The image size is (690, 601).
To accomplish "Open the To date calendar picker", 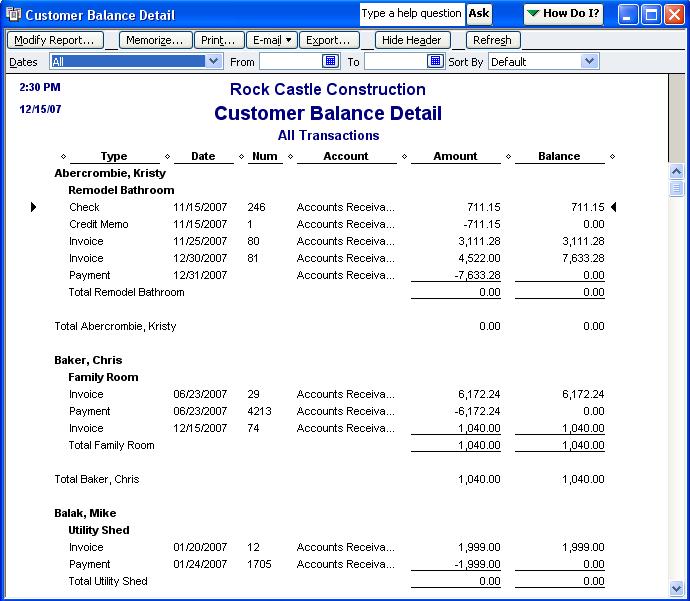I will 435,61.
